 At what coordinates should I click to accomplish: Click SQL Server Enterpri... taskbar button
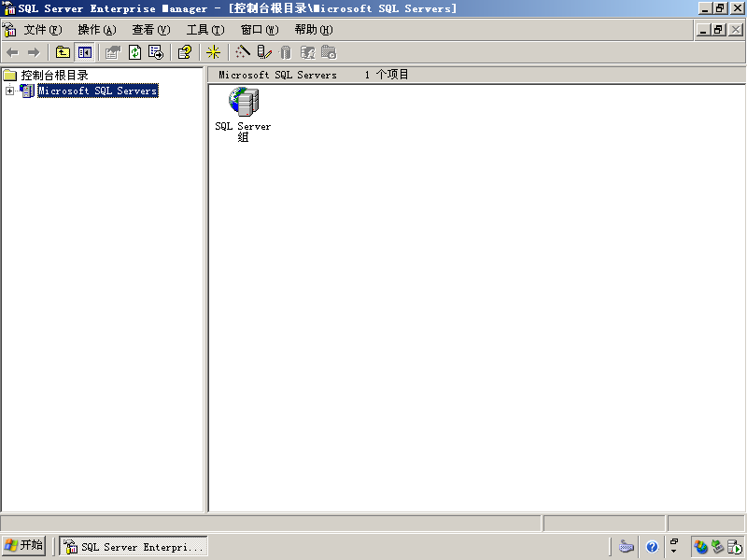134,547
